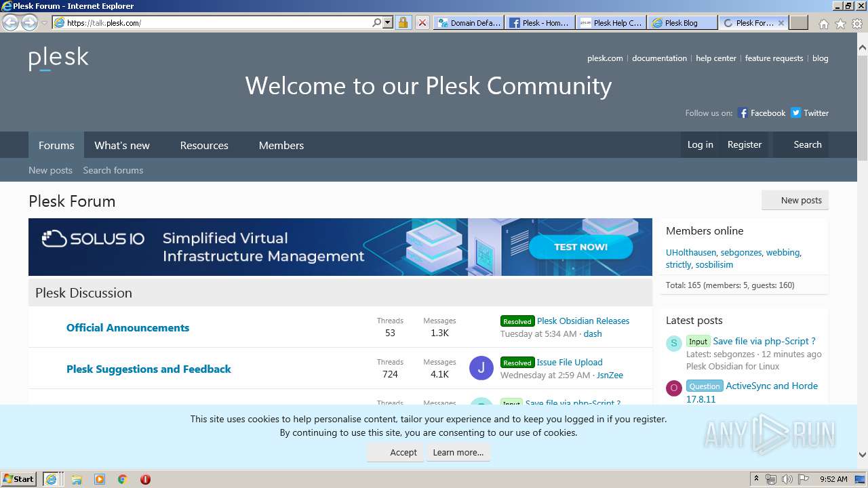The width and height of the screenshot is (868, 488).
Task: Click the Register button
Action: coord(745,144)
